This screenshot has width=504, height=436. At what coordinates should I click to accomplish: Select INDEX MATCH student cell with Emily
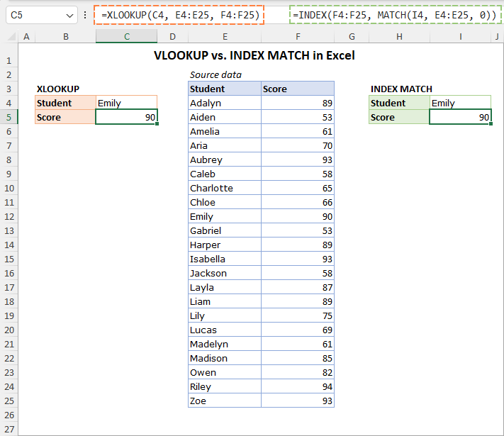click(x=460, y=103)
